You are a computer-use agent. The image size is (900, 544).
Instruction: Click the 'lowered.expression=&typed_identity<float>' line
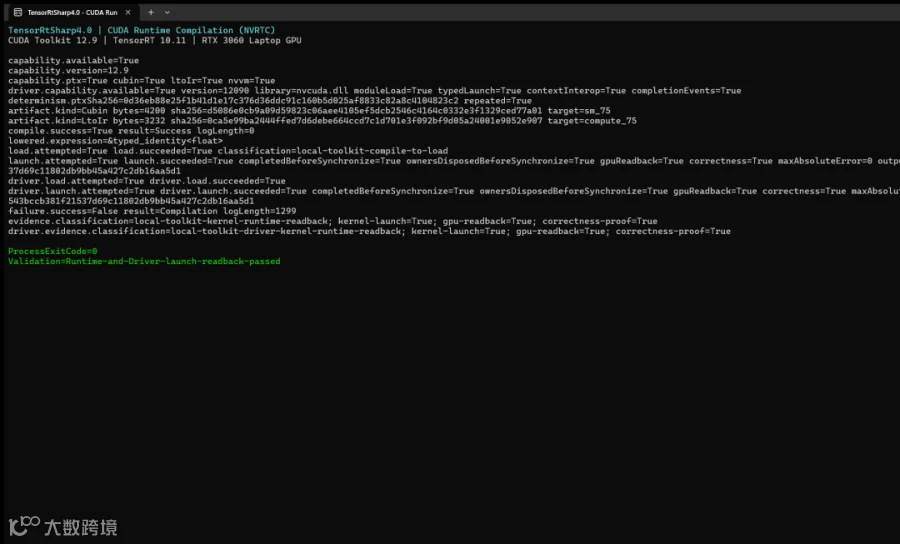pyautogui.click(x=115, y=141)
